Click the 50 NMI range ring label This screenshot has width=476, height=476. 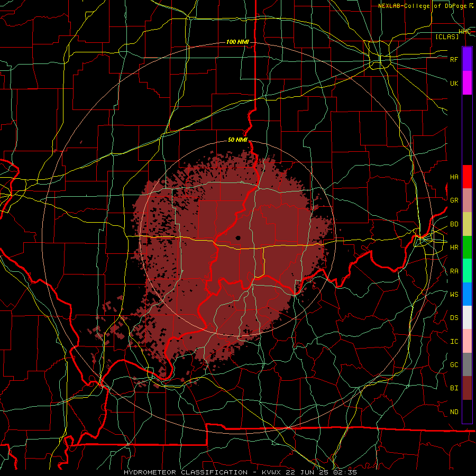[237, 140]
